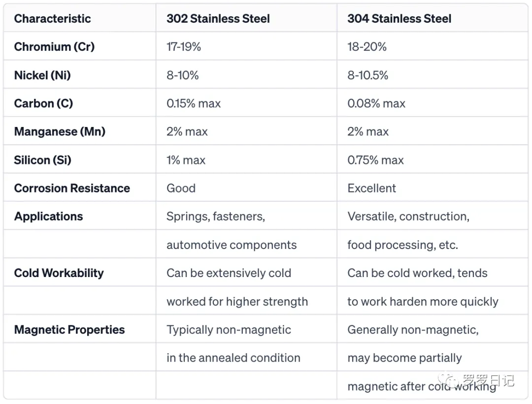Click the Magnetic Properties row label
Screen dimensions: 532x404
pyautogui.click(x=69, y=330)
